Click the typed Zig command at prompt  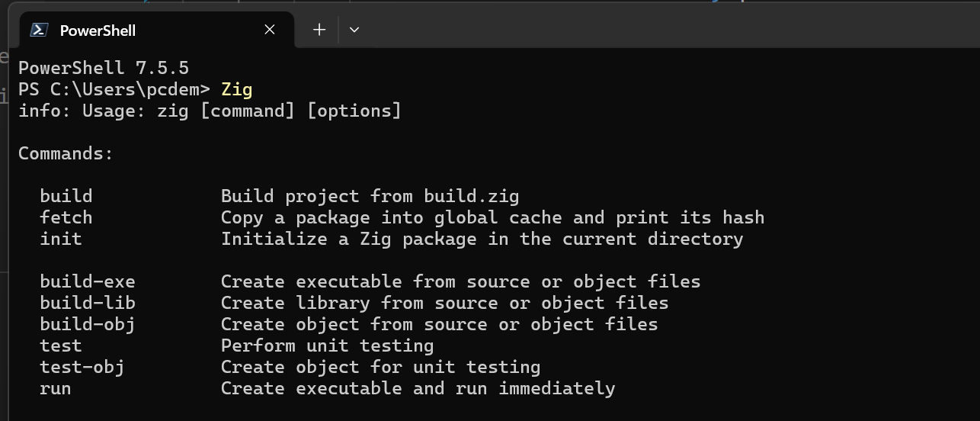pos(236,89)
